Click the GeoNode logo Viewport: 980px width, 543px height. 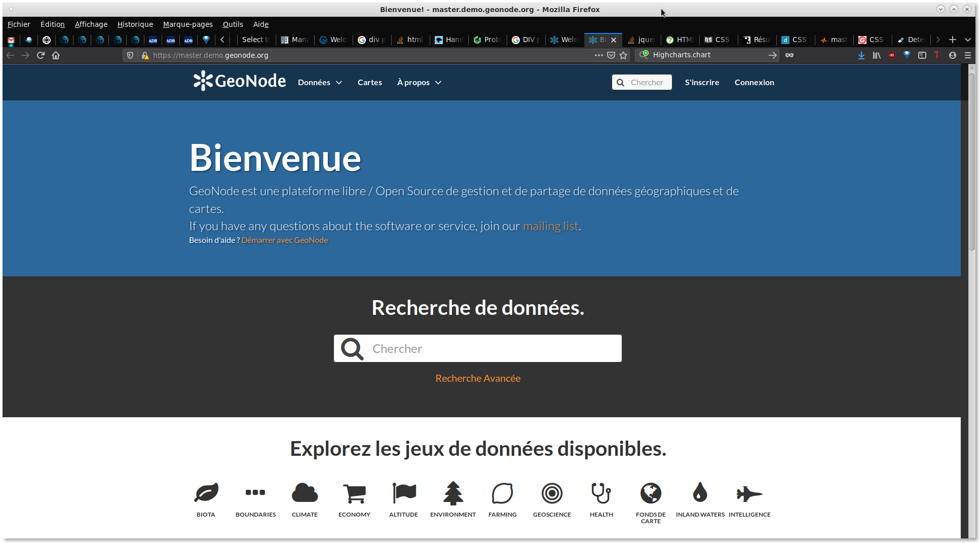tap(239, 81)
